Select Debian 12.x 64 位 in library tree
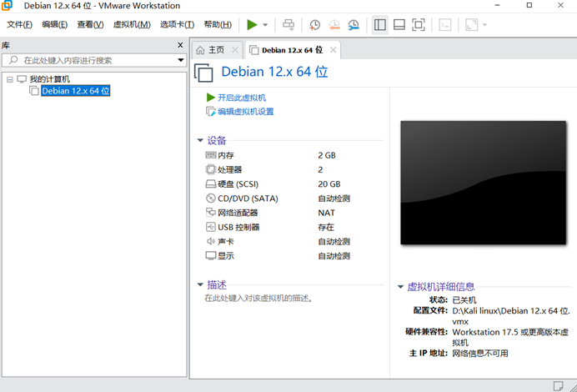 [x=75, y=91]
